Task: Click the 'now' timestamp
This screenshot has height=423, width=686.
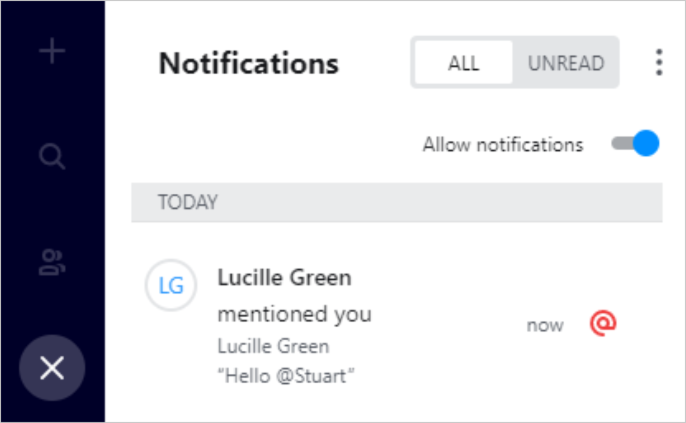Action: 545,325
